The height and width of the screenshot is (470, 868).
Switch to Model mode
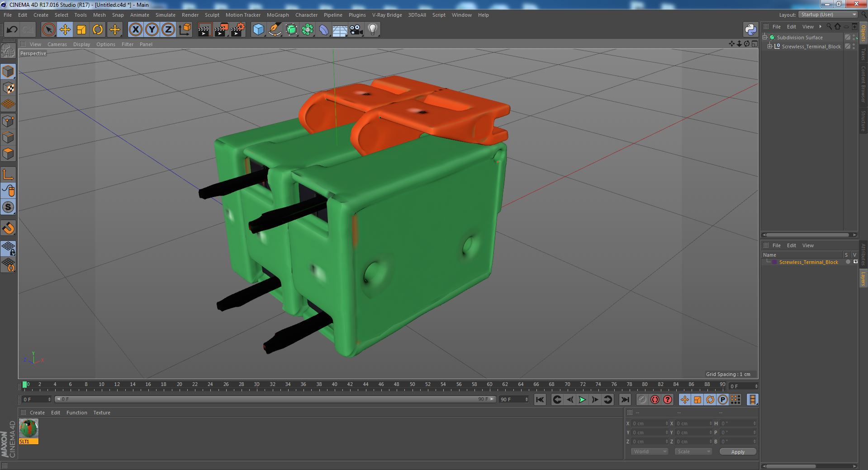click(x=8, y=71)
